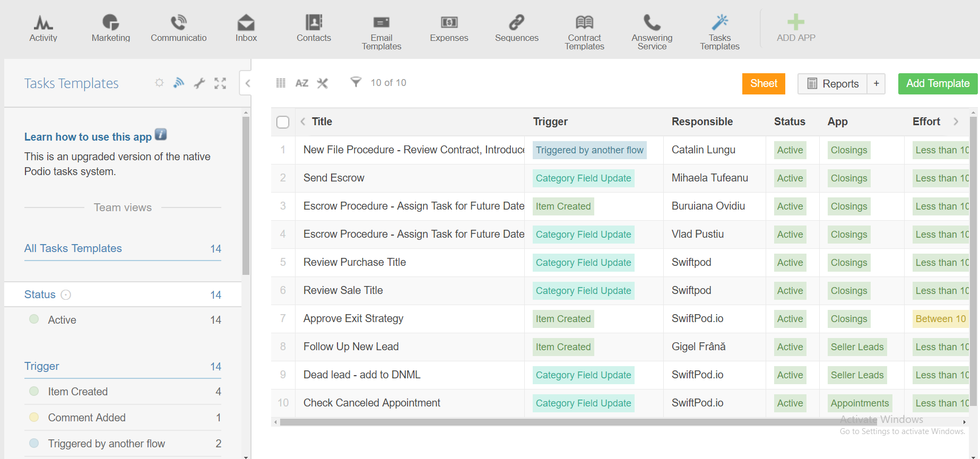Screen dimensions: 980x459
Task: Click the sun settings icon beside Tasks Templates
Action: click(159, 83)
